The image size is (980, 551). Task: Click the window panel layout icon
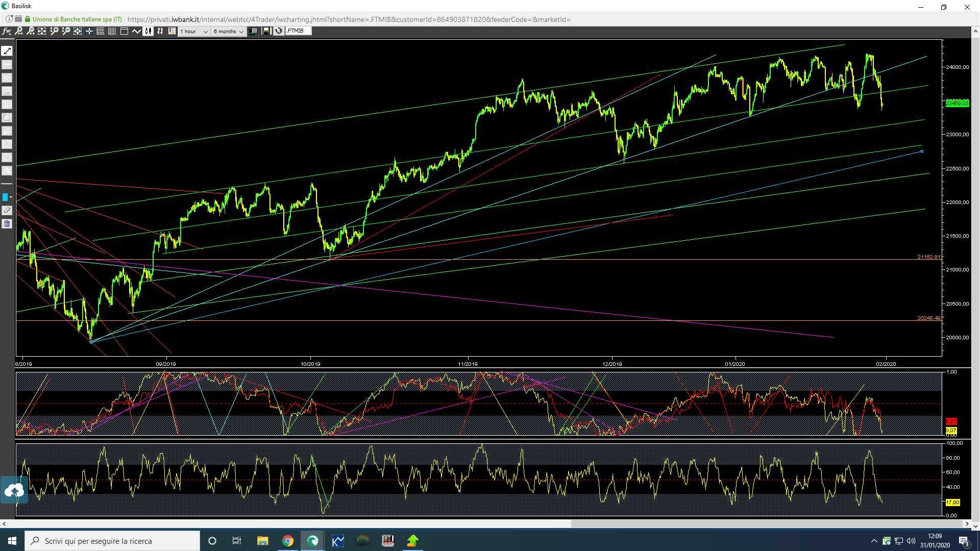(124, 31)
